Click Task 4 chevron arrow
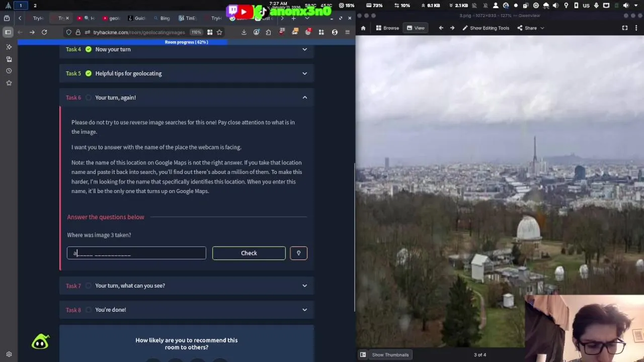 point(304,49)
